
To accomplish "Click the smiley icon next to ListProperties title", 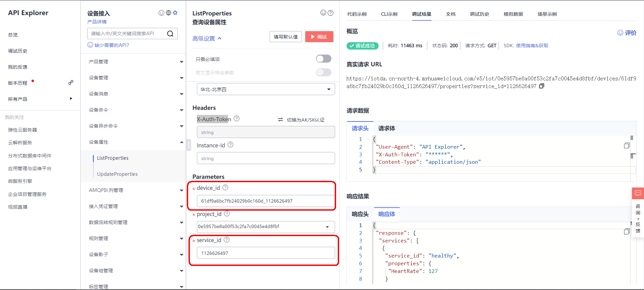I will (323, 13).
